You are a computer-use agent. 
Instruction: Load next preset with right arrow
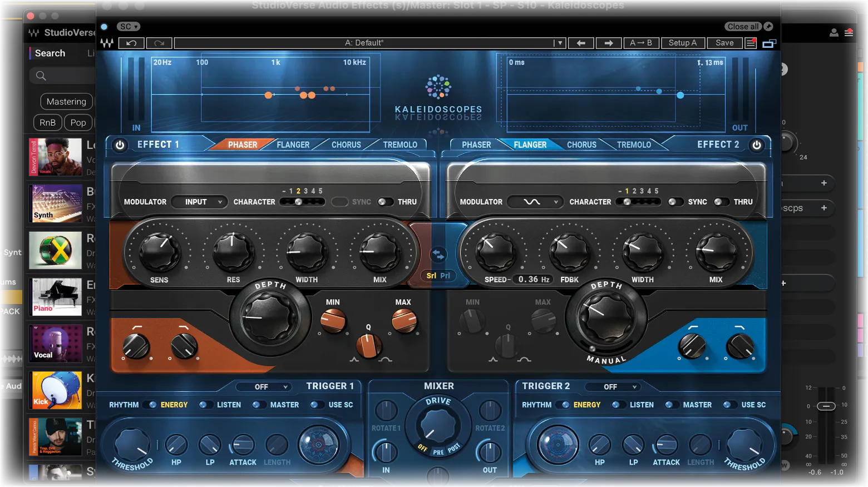[x=609, y=43]
